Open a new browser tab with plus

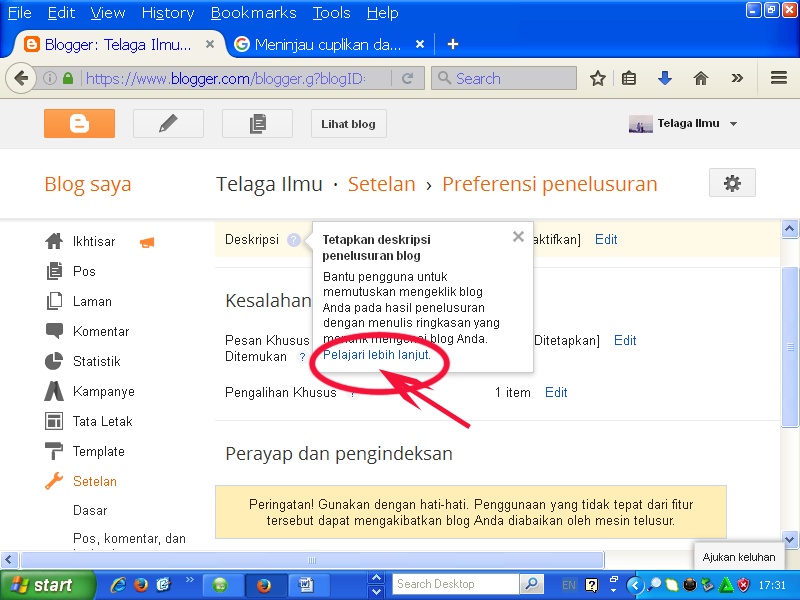(453, 44)
